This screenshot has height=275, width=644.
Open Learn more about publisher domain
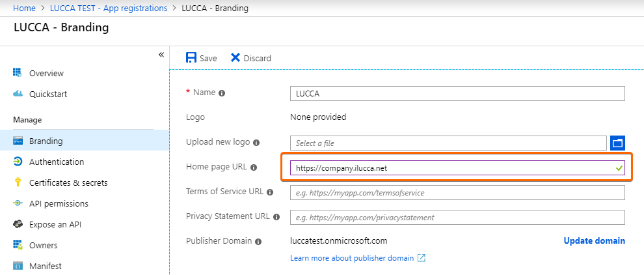point(352,258)
